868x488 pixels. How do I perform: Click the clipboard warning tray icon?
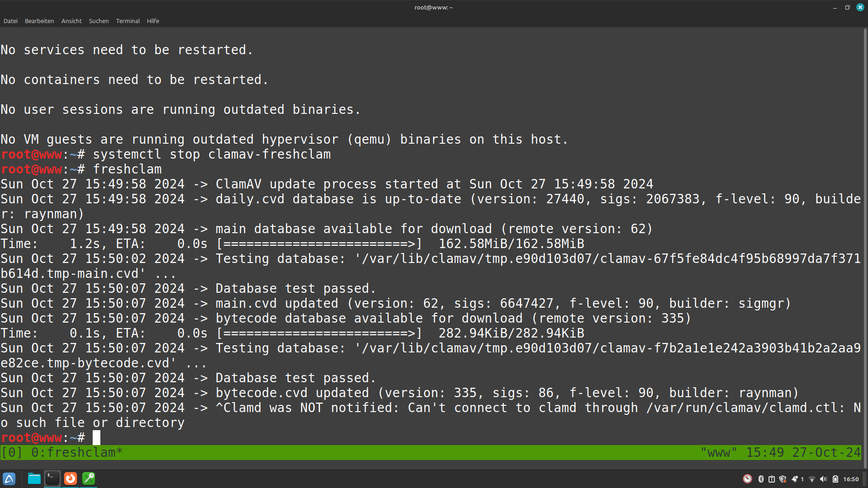pyautogui.click(x=772, y=479)
